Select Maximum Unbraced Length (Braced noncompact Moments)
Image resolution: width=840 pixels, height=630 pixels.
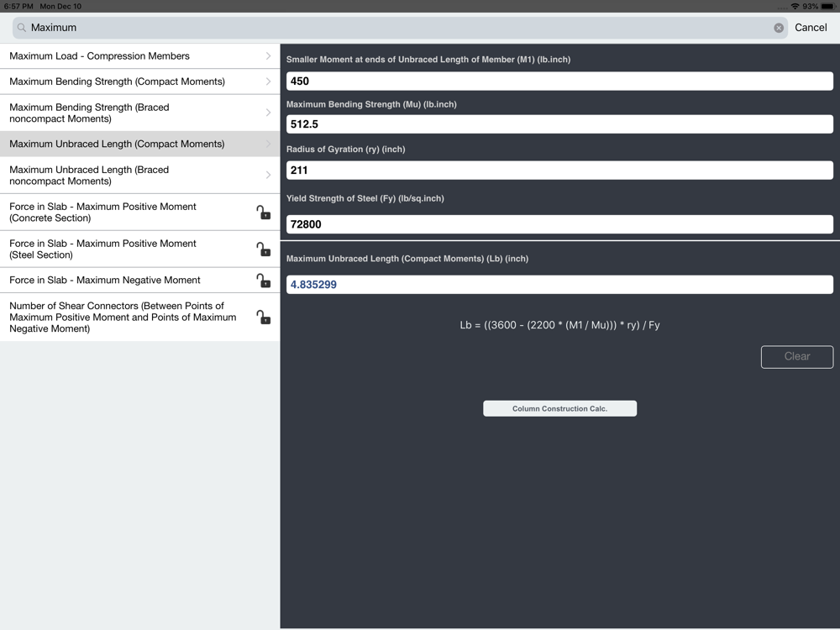click(x=139, y=175)
